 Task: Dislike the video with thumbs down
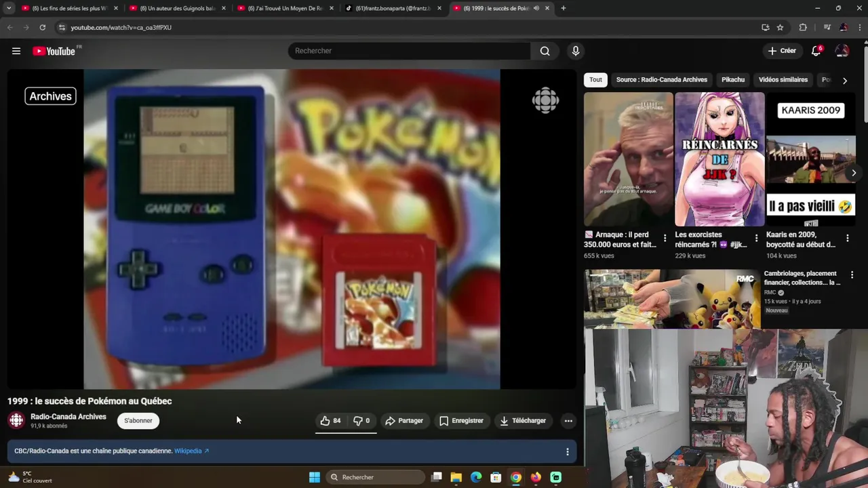361,421
